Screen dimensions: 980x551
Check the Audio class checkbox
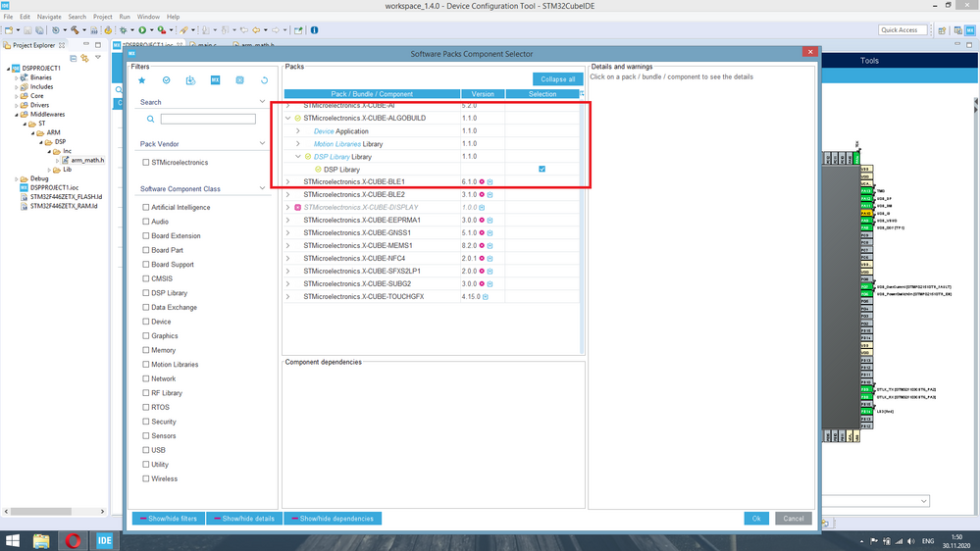[x=145, y=222]
